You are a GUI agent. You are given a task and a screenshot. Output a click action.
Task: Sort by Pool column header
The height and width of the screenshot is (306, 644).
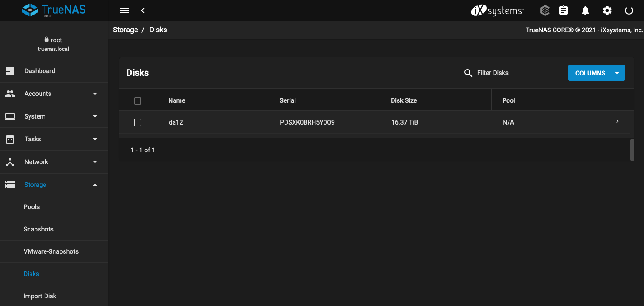(x=509, y=100)
